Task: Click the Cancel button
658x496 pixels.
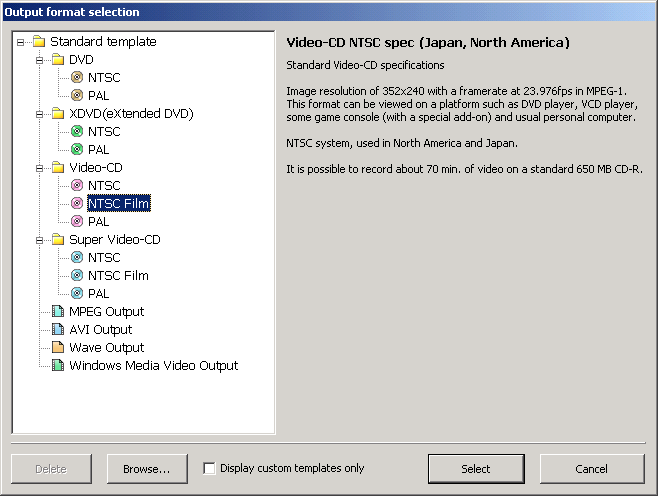Action: [x=591, y=469]
